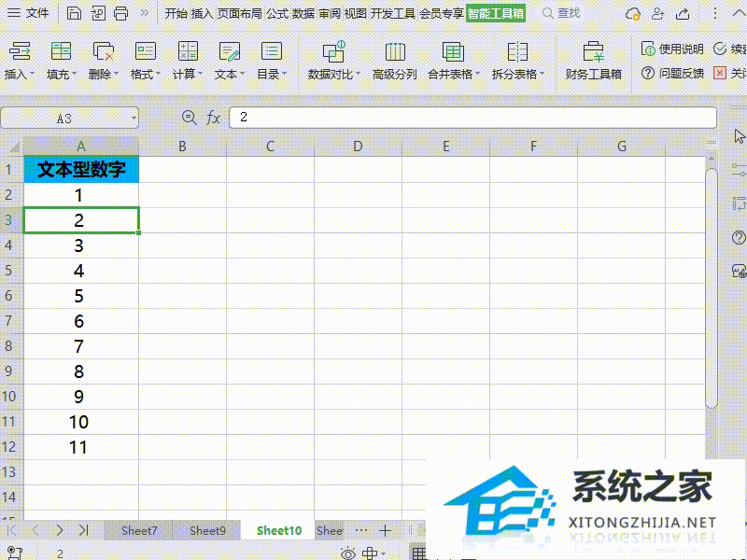Expand the Name Box dropdown arrow

coord(134,118)
